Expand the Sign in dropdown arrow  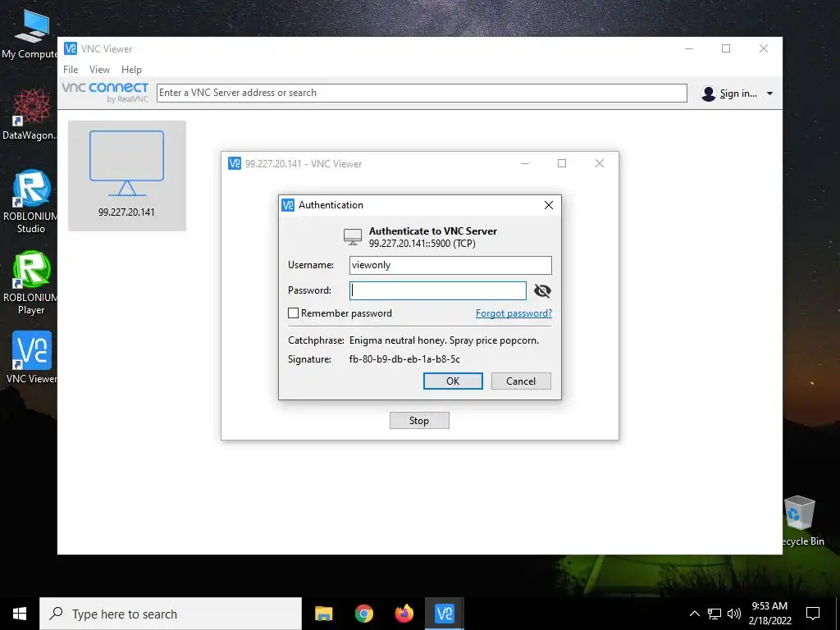pos(769,94)
